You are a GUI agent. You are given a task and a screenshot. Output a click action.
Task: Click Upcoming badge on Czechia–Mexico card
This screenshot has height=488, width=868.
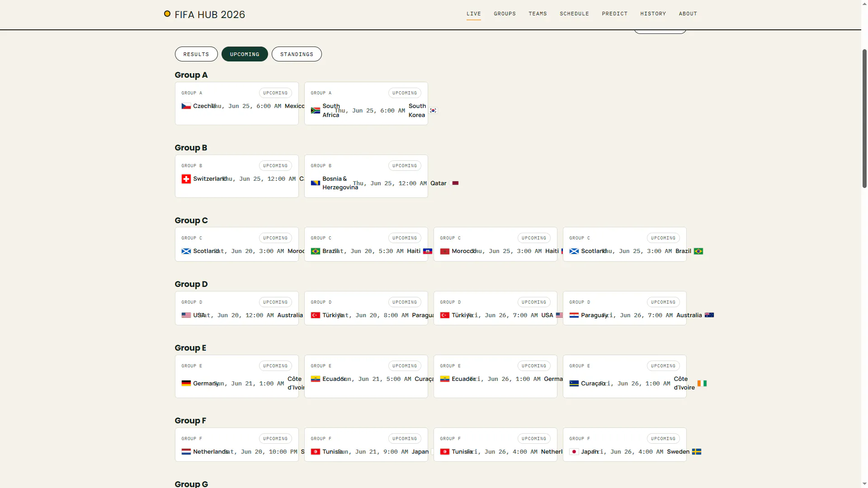point(275,93)
